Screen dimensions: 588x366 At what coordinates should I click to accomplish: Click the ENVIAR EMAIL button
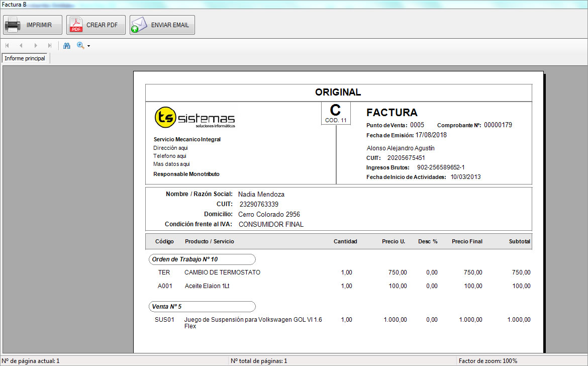[162, 25]
